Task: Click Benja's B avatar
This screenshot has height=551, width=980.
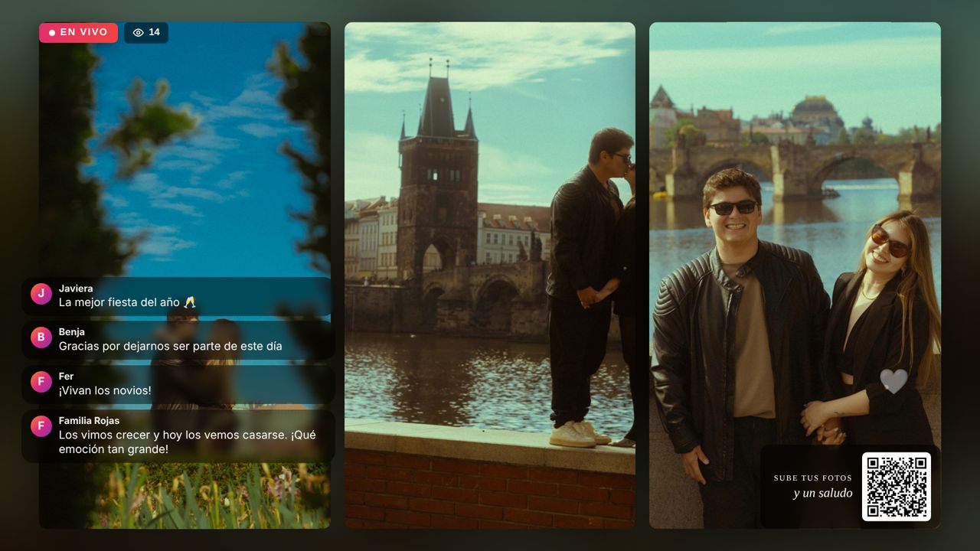Action: [41, 337]
